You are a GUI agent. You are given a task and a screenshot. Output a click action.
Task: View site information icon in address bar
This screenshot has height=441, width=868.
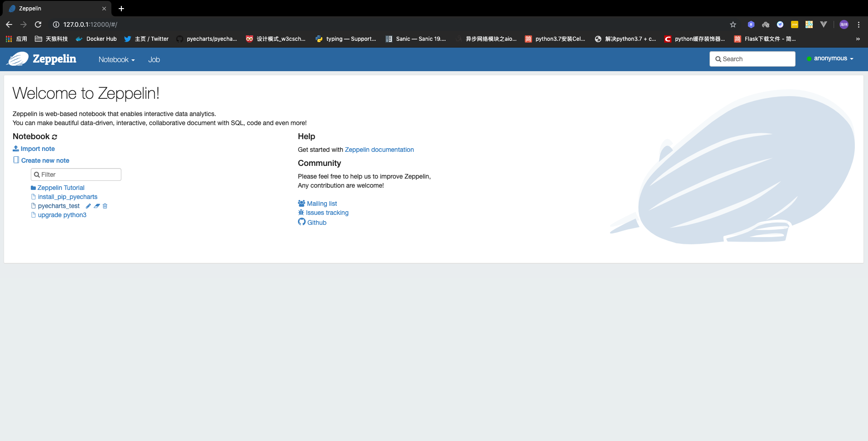56,24
